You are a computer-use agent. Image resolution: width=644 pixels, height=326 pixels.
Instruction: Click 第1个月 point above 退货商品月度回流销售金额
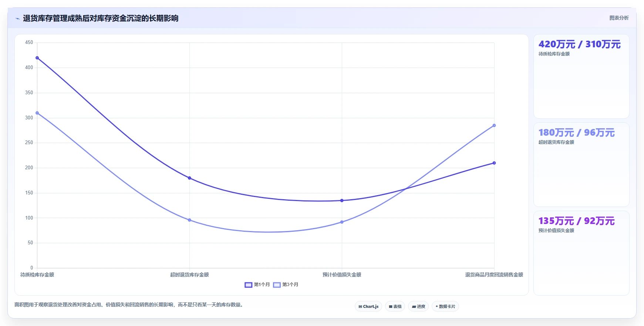point(494,163)
